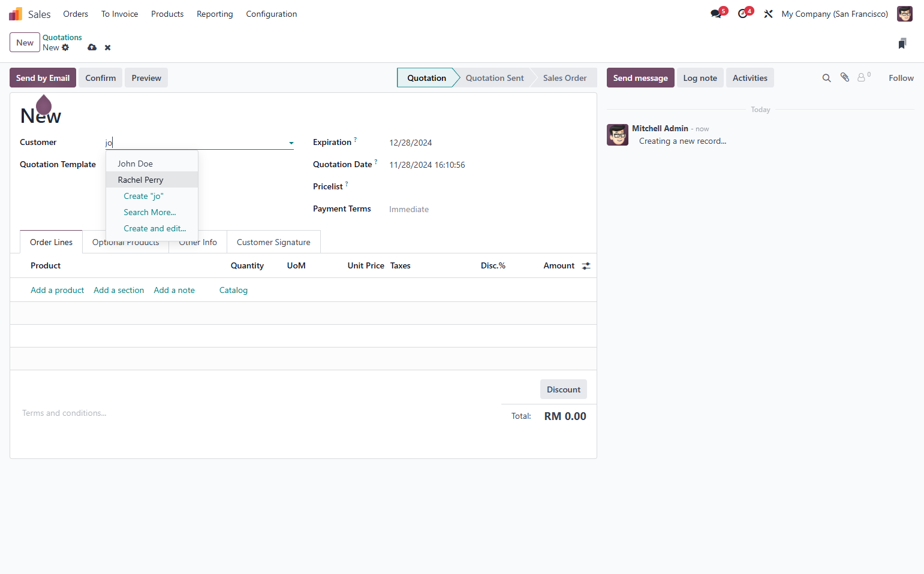The height and width of the screenshot is (574, 924).
Task: Click the Expiration field help question mark
Action: [355, 140]
